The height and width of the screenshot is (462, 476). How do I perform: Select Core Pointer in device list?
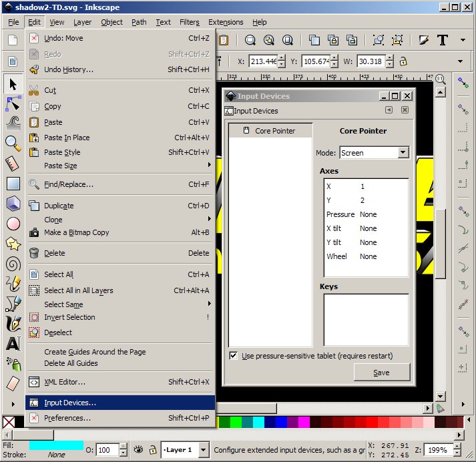pos(274,131)
